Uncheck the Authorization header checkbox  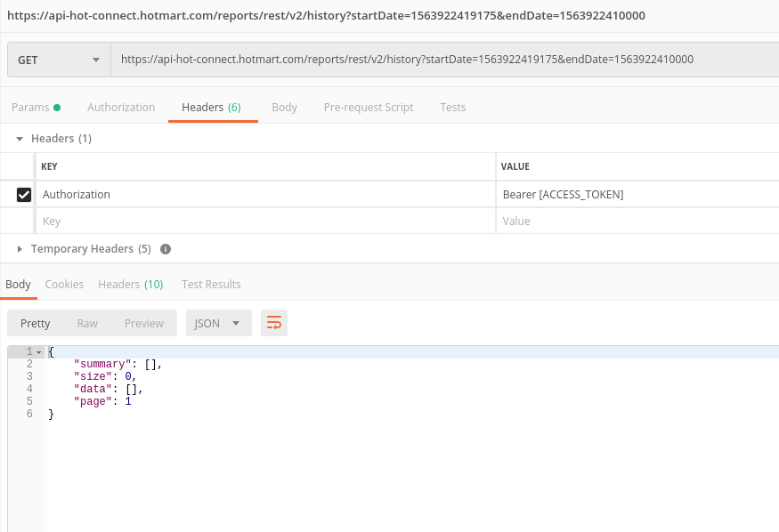(x=24, y=195)
